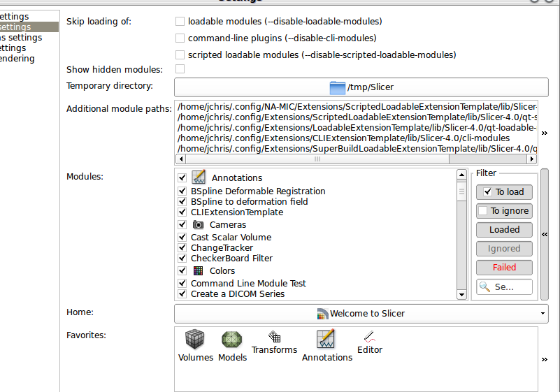Expand the Additional module paths panel
The width and height of the screenshot is (560, 392).
[545, 132]
